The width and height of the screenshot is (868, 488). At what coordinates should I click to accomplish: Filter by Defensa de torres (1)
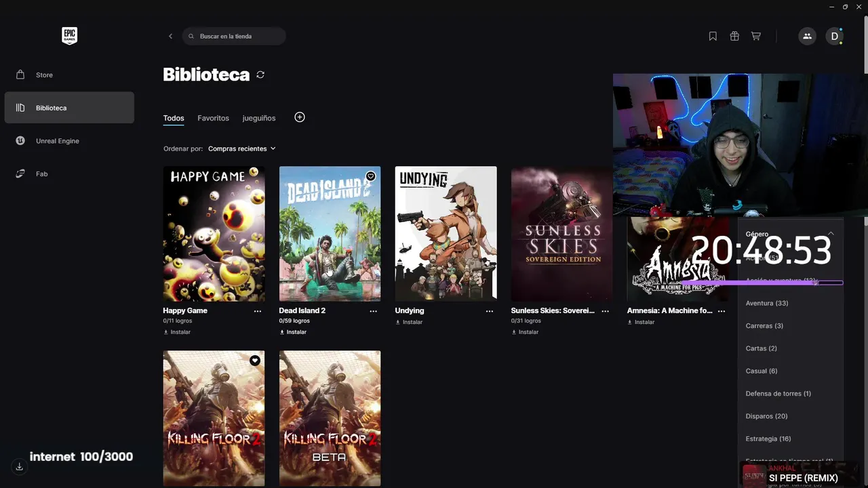[x=778, y=394]
